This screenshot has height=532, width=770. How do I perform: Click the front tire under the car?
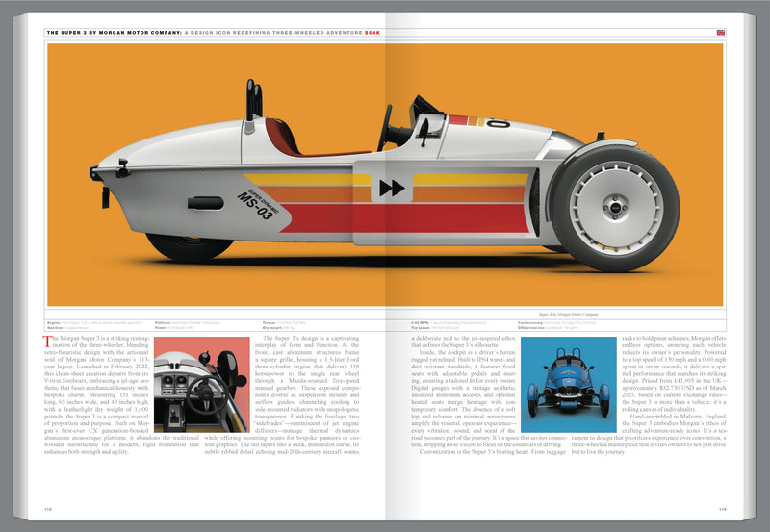pos(189,247)
